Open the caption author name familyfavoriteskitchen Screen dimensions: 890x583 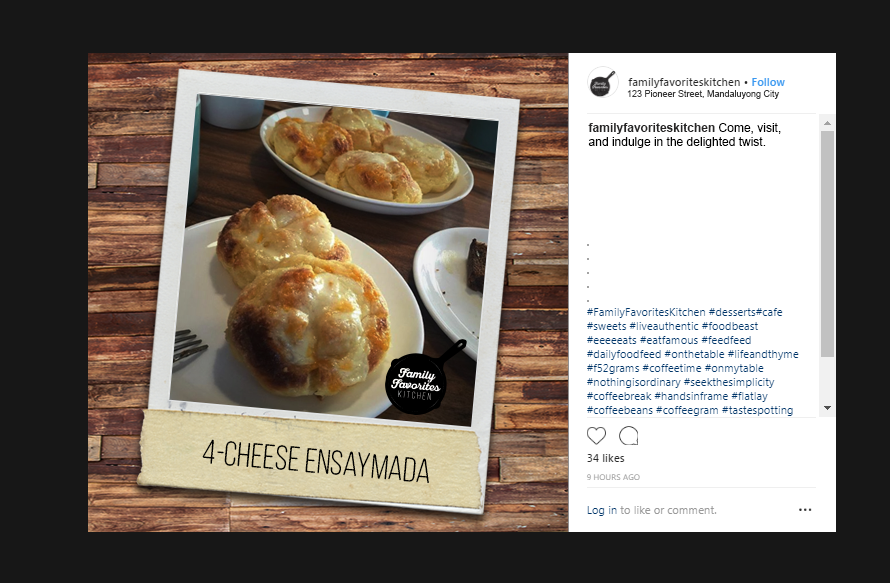coord(651,128)
